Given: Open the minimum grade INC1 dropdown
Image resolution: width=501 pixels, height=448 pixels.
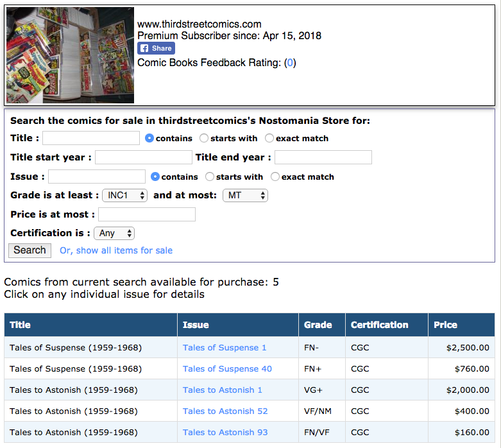Looking at the screenshot, I should tap(124, 195).
